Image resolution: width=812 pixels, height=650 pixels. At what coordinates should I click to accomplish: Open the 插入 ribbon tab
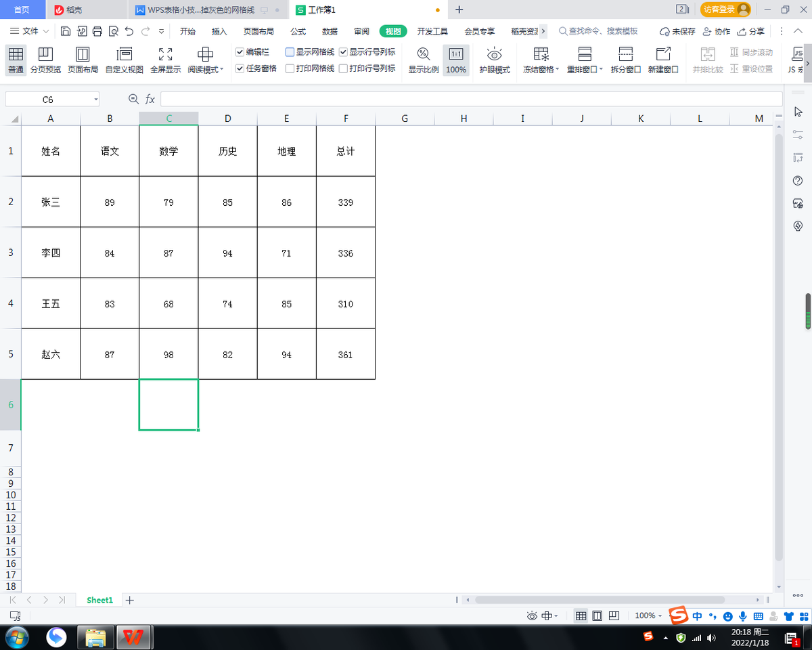(x=219, y=31)
